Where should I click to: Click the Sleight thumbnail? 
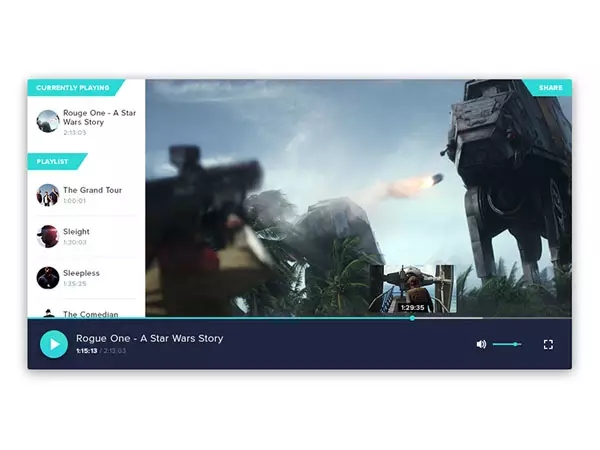click(x=48, y=236)
